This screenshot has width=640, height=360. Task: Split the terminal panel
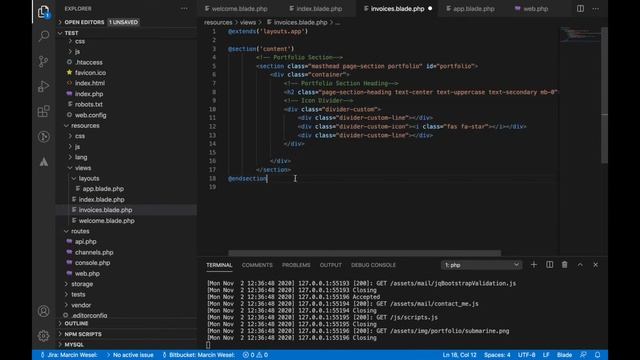pos(549,265)
